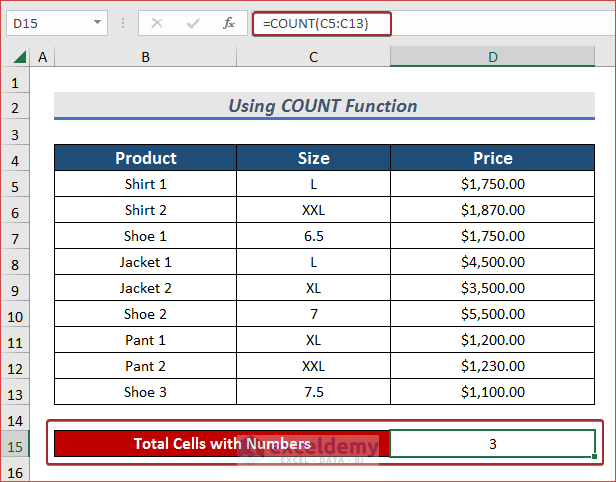Click the Price header cell
The width and height of the screenshot is (616, 482).
click(492, 158)
